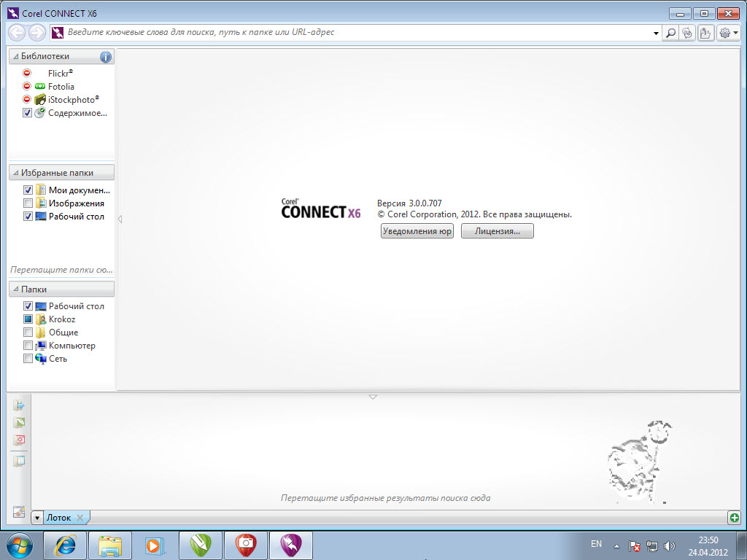Switch to the Лоток tray tab
The image size is (747, 560).
click(x=58, y=518)
